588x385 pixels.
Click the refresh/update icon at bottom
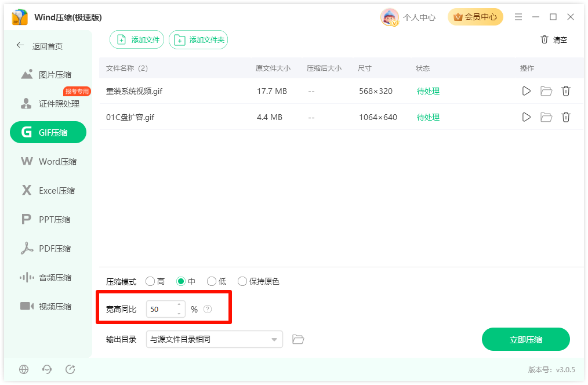point(70,369)
